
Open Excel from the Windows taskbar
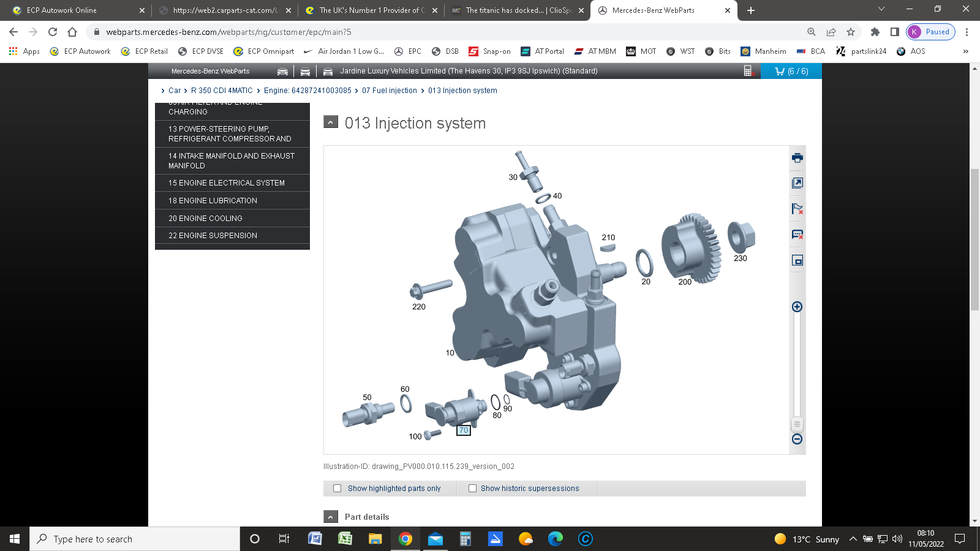pos(345,539)
